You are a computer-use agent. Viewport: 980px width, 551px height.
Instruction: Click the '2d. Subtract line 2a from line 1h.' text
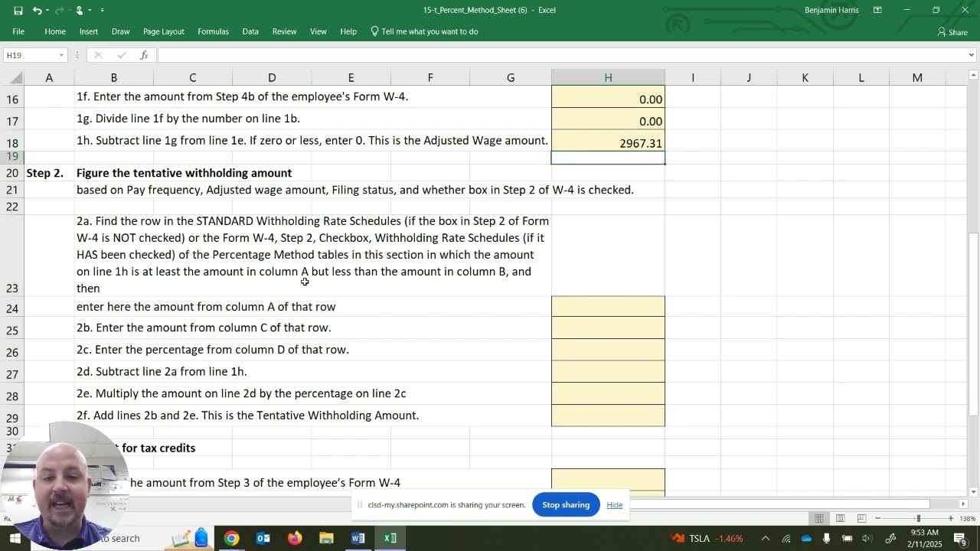pyautogui.click(x=162, y=372)
